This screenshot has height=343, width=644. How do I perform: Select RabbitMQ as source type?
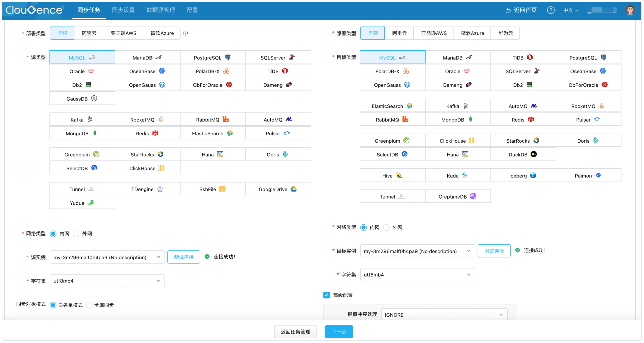pyautogui.click(x=213, y=119)
